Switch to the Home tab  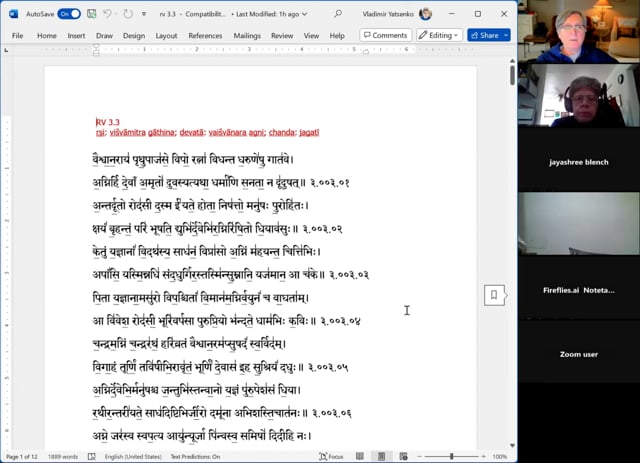click(47, 36)
